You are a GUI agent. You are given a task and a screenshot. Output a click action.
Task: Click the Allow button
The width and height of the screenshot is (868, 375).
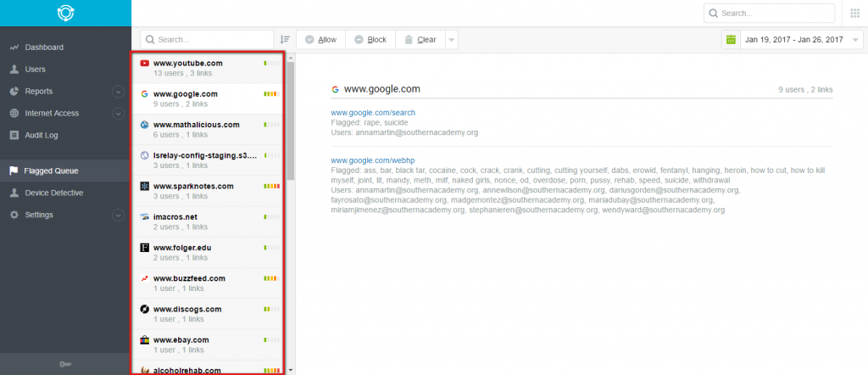pyautogui.click(x=321, y=40)
